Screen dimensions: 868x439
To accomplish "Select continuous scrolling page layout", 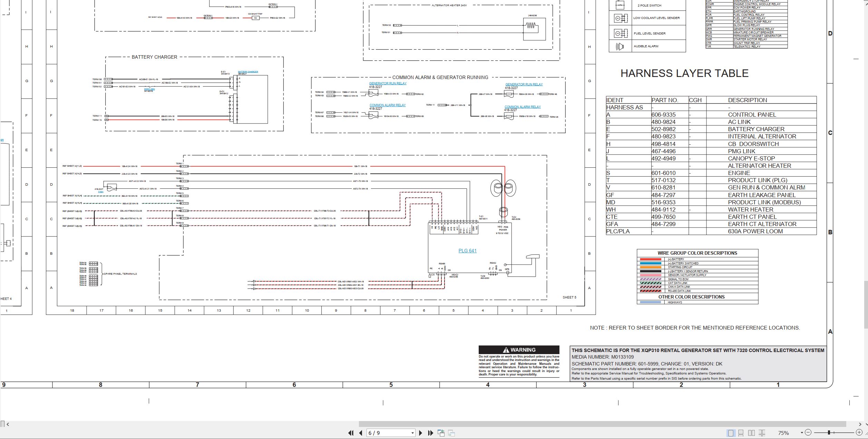I will click(x=741, y=433).
